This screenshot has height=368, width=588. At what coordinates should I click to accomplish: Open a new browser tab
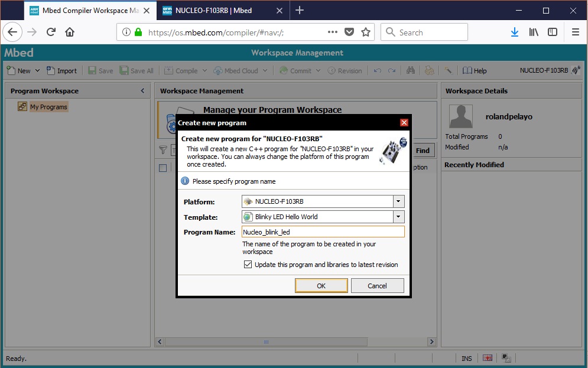tap(299, 10)
